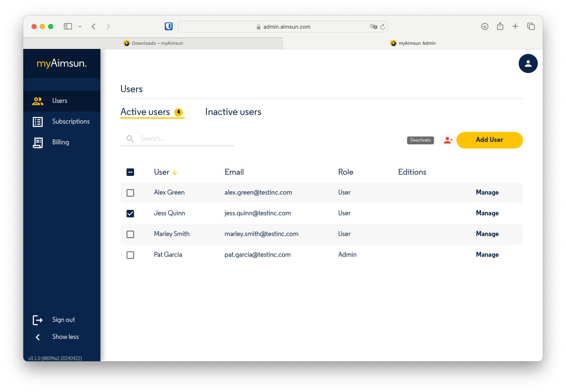Switch to the Inactive users tab
The image size is (566, 392).
[x=233, y=112]
